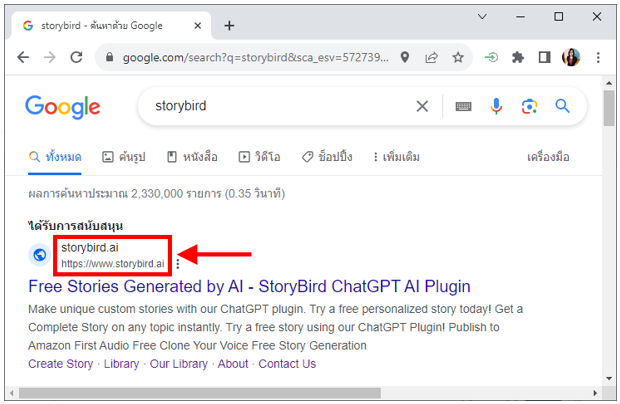Viewport: 620px width, 404px height.
Task: Maximize the Chrome window
Action: click(x=558, y=17)
